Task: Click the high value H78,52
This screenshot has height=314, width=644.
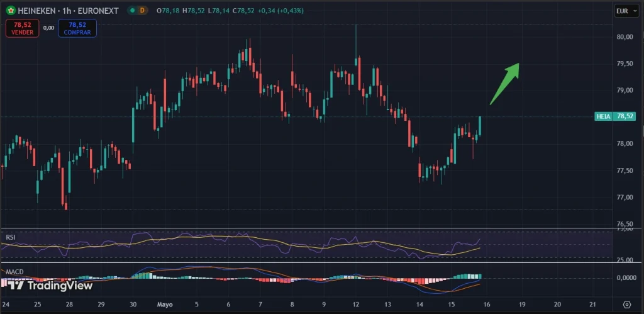Action: pos(195,11)
